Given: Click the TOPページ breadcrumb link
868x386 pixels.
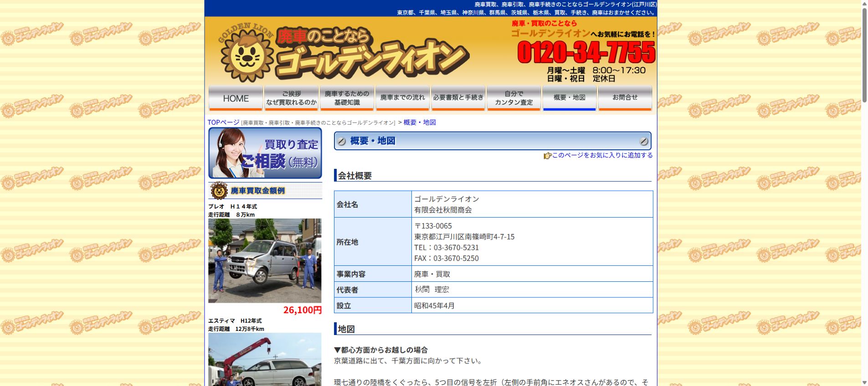Looking at the screenshot, I should pyautogui.click(x=223, y=122).
